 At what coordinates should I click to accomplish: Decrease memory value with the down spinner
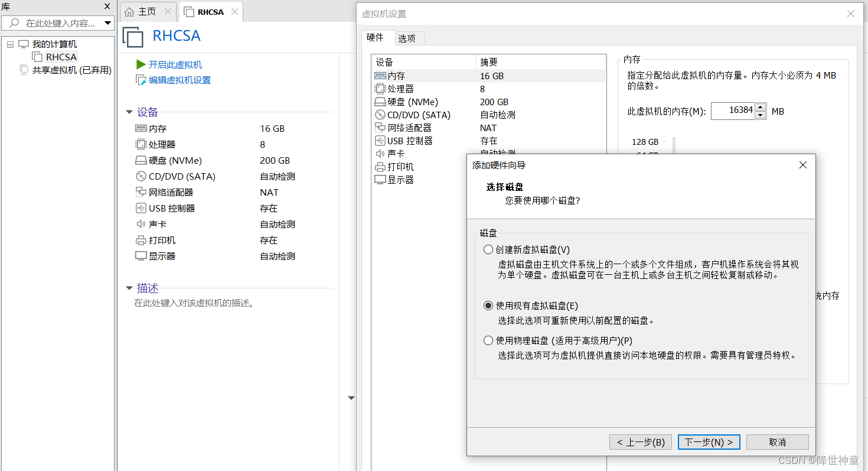[x=761, y=115]
